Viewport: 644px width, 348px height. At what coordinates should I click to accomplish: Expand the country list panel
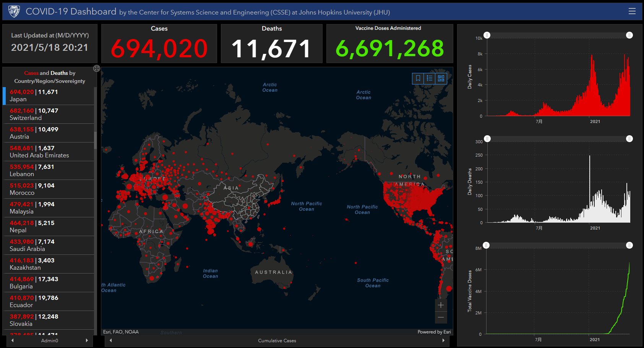(x=97, y=68)
